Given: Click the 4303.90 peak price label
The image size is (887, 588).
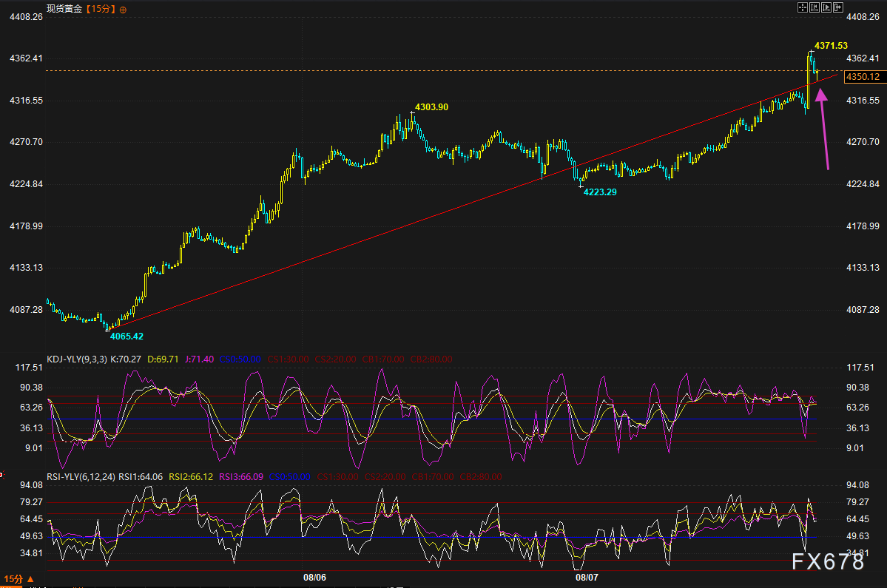Looking at the screenshot, I should [x=431, y=107].
